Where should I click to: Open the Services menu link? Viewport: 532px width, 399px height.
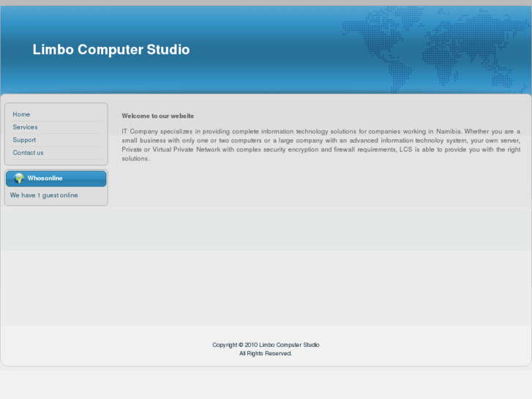[x=25, y=127]
